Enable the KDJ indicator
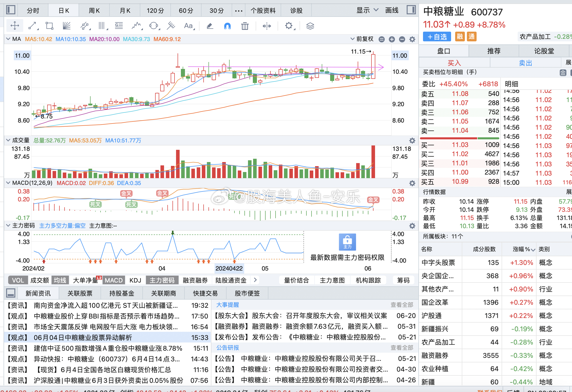Viewport: 572px width, 392px height. pos(135,280)
